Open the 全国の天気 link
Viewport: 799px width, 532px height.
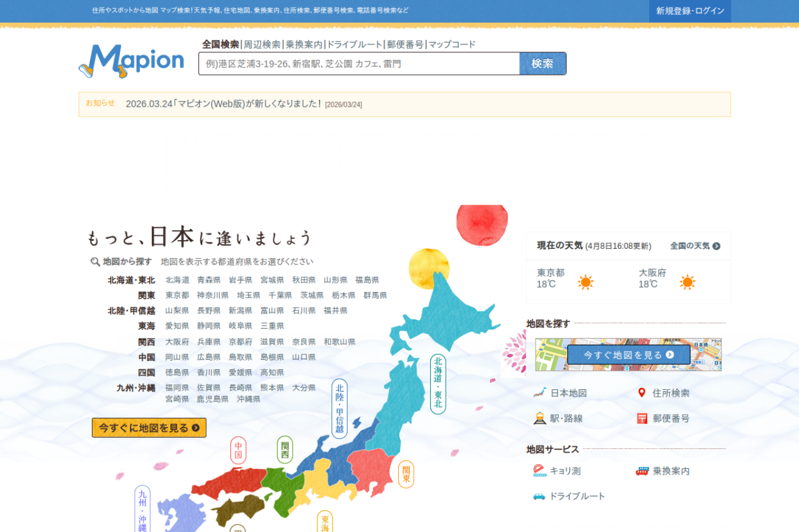pyautogui.click(x=695, y=246)
